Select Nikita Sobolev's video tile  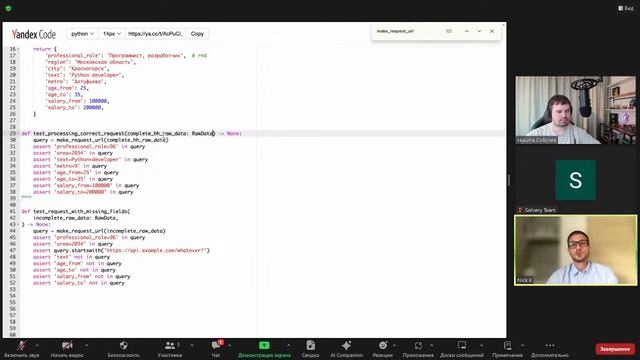point(576,110)
